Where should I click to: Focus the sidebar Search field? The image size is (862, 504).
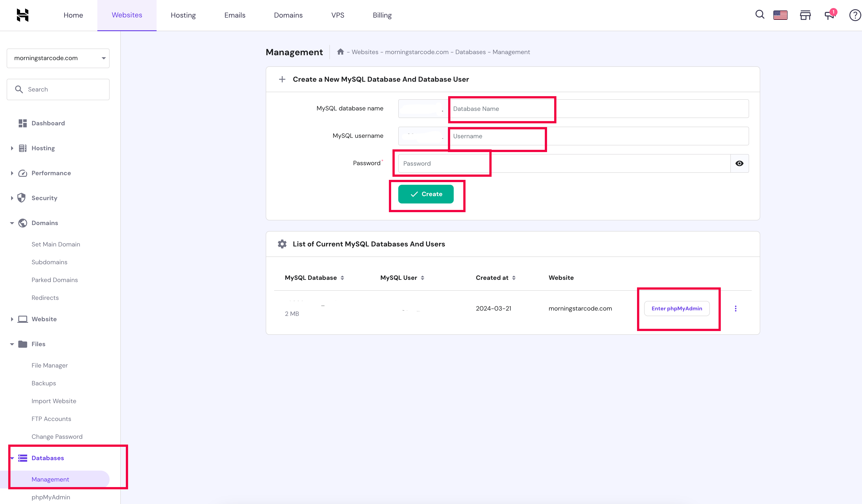click(58, 89)
